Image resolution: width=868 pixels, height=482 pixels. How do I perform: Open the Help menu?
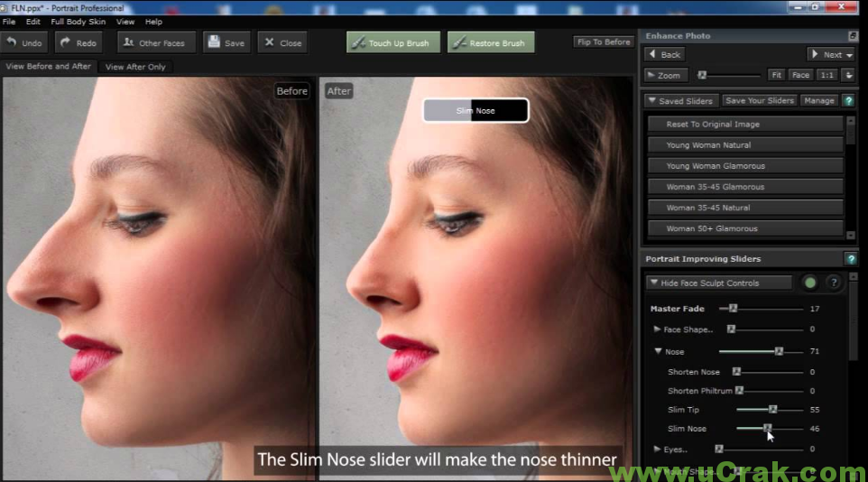pyautogui.click(x=153, y=22)
